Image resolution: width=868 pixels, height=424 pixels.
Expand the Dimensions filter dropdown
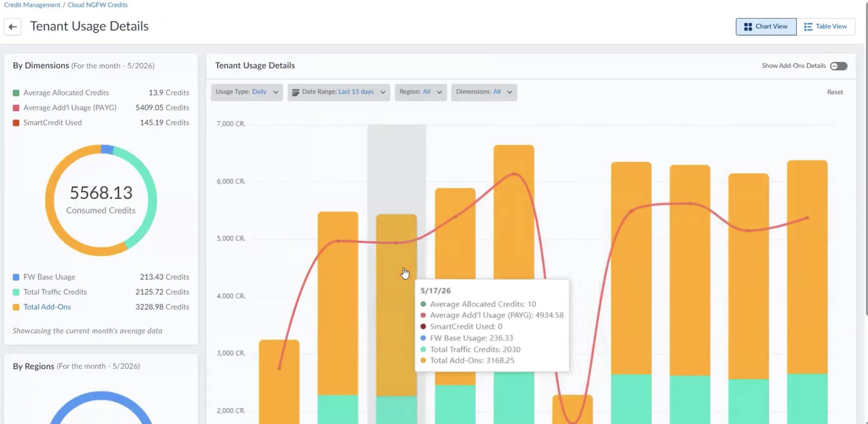point(484,92)
